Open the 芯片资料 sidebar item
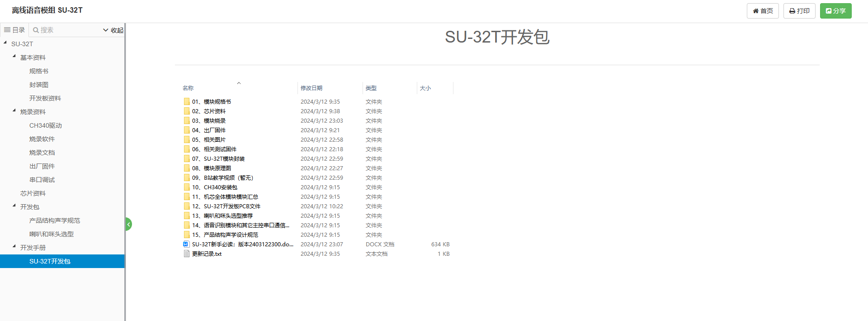The image size is (868, 321). click(x=33, y=193)
